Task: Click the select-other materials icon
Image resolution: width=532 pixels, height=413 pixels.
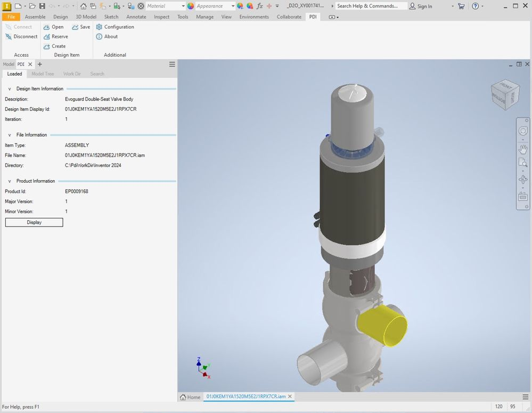Action: (141, 6)
